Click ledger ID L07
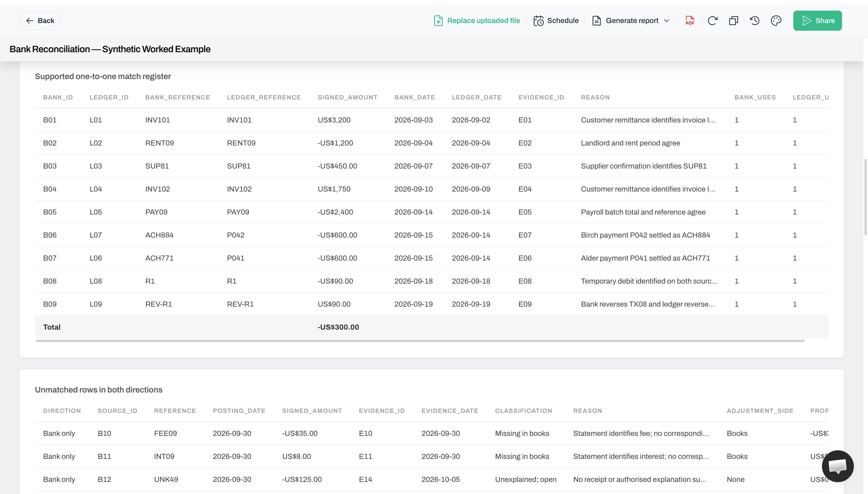 tap(96, 235)
